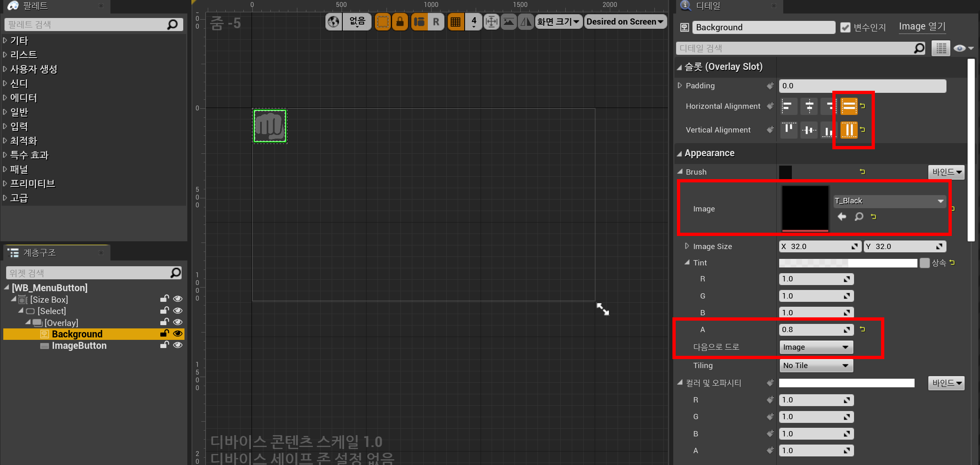980x465 pixels.
Task: Use selected asset arrow for Image
Action: [x=842, y=217]
